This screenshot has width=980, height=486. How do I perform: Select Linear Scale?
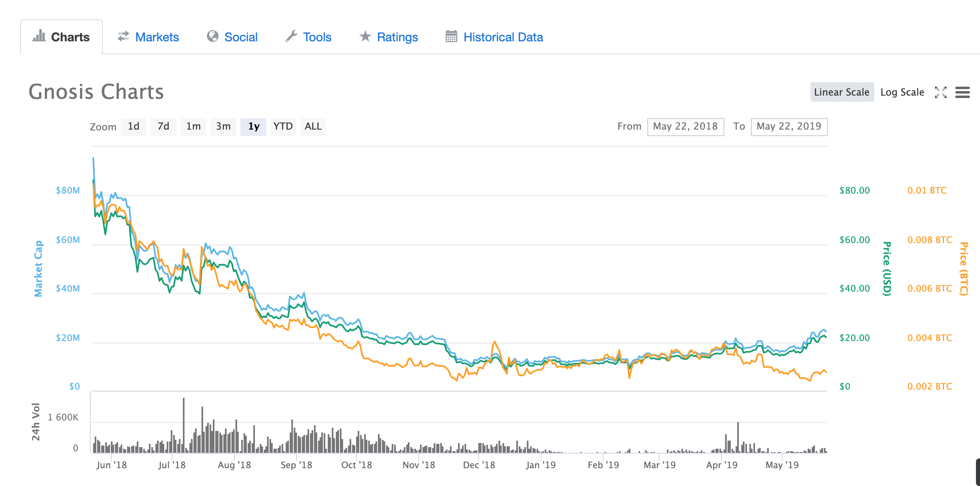click(842, 92)
